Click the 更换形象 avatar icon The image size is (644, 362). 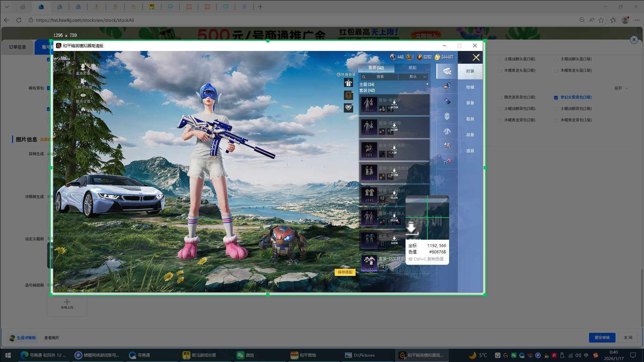click(83, 67)
